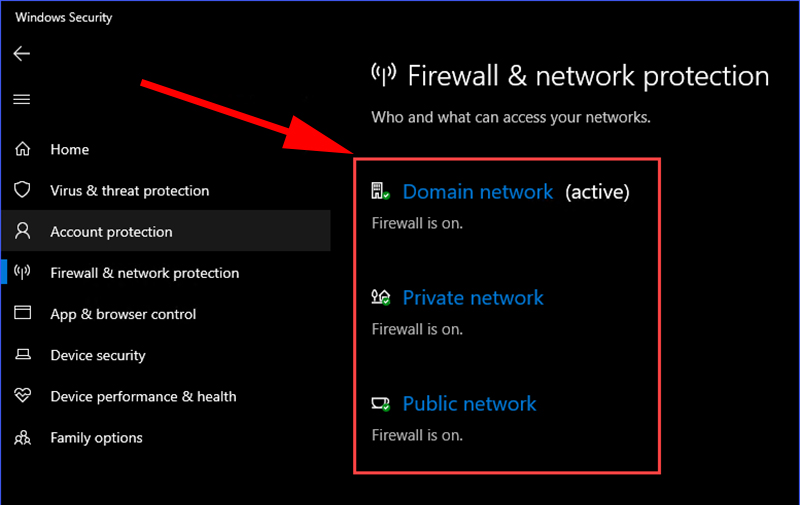Click the Family options people icon

tap(22, 438)
